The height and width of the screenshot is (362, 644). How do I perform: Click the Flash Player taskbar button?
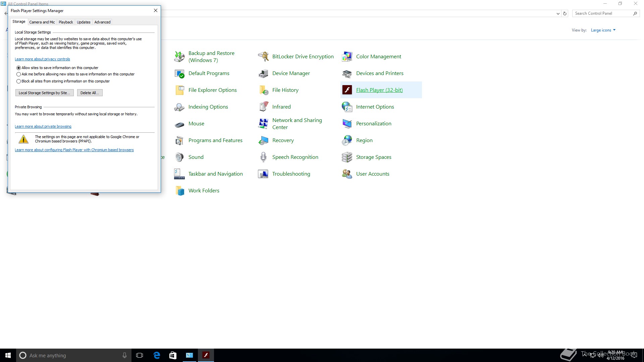(x=206, y=355)
